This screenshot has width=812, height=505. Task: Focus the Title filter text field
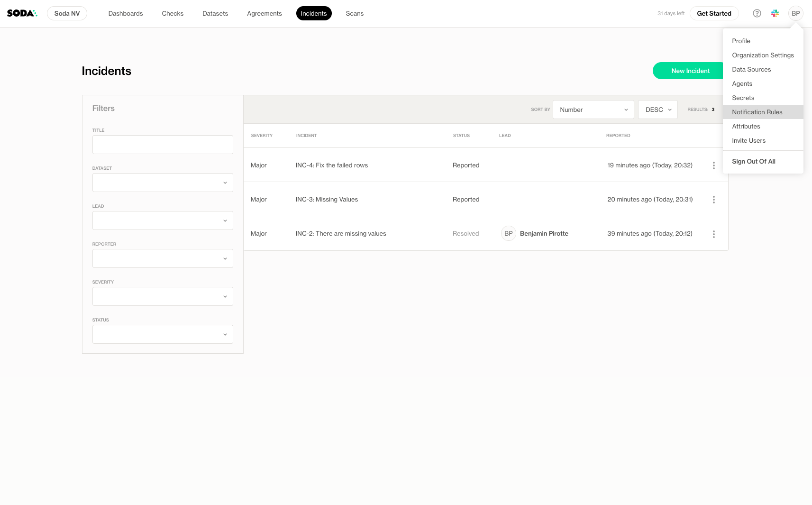point(163,145)
